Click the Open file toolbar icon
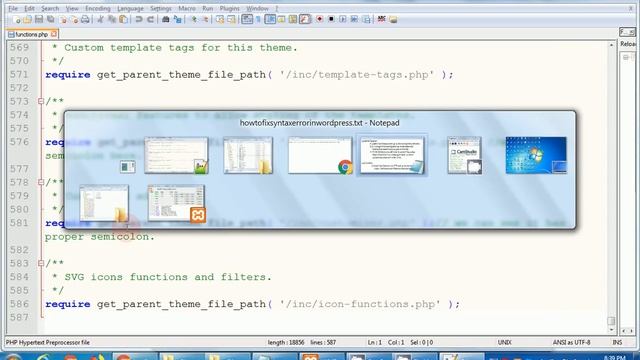The height and width of the screenshot is (360, 640). [27, 19]
